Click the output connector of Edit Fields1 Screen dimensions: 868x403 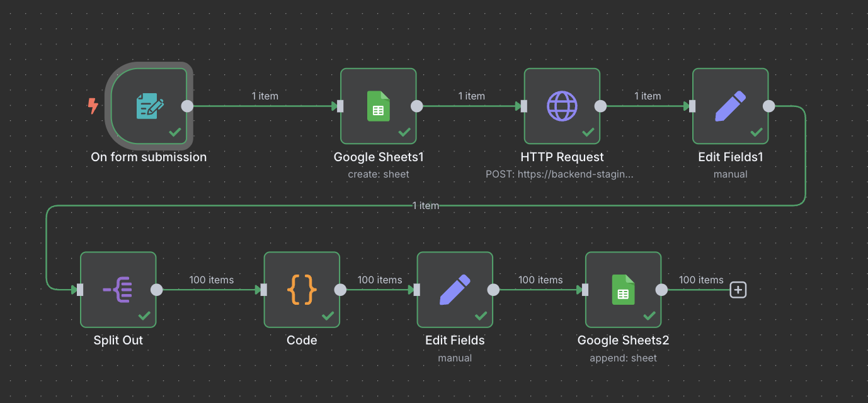[x=768, y=106]
